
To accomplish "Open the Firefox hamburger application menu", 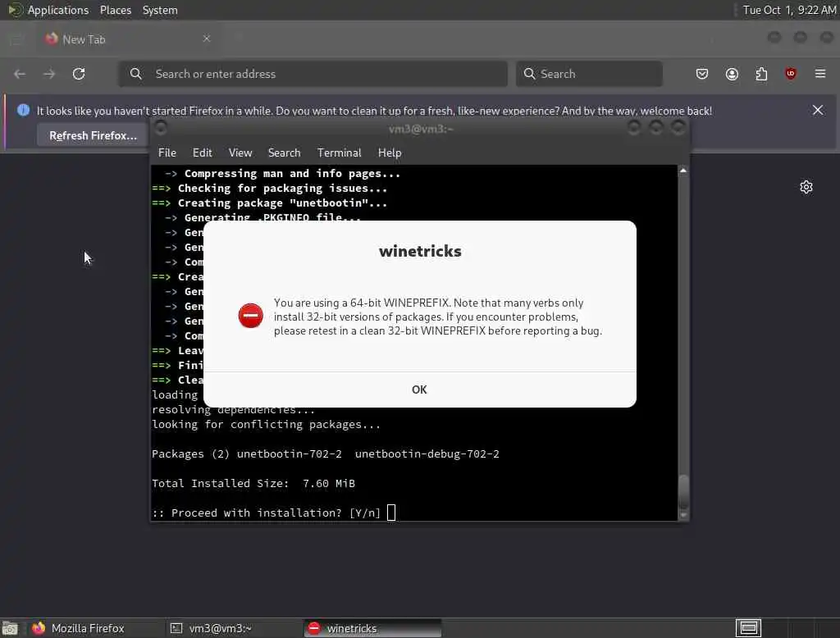I will pos(820,74).
